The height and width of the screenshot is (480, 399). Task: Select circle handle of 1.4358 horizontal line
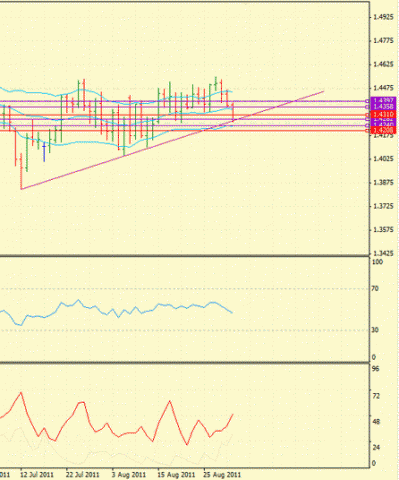[x=367, y=107]
